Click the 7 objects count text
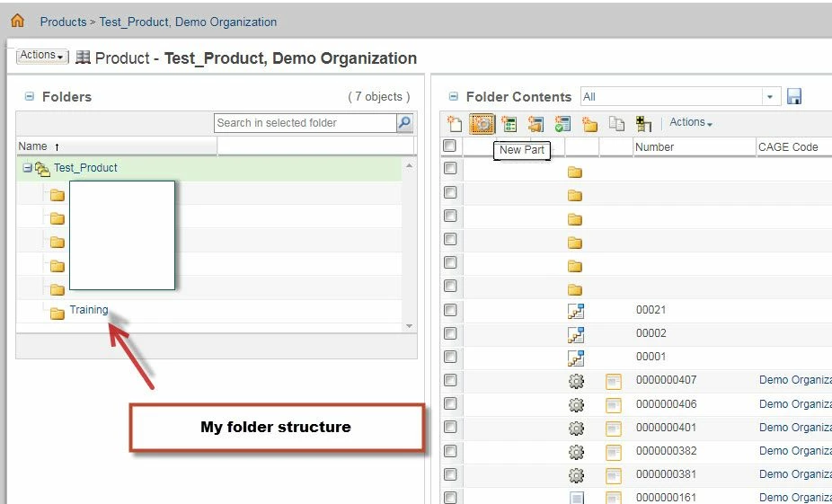Viewport: 832px width, 504px height. point(379,96)
